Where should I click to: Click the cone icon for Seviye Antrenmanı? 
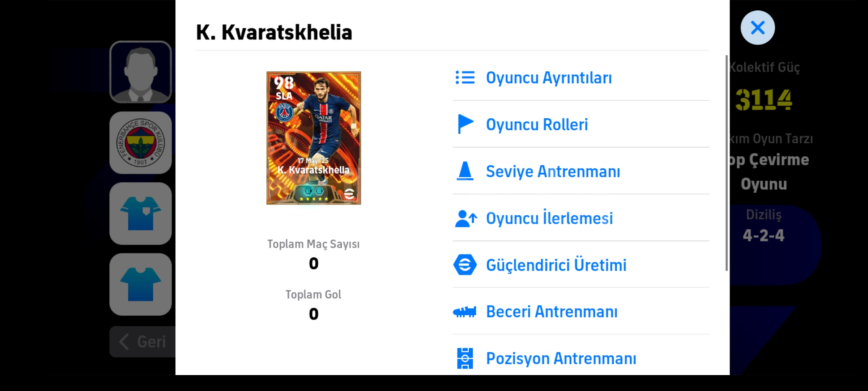click(465, 171)
